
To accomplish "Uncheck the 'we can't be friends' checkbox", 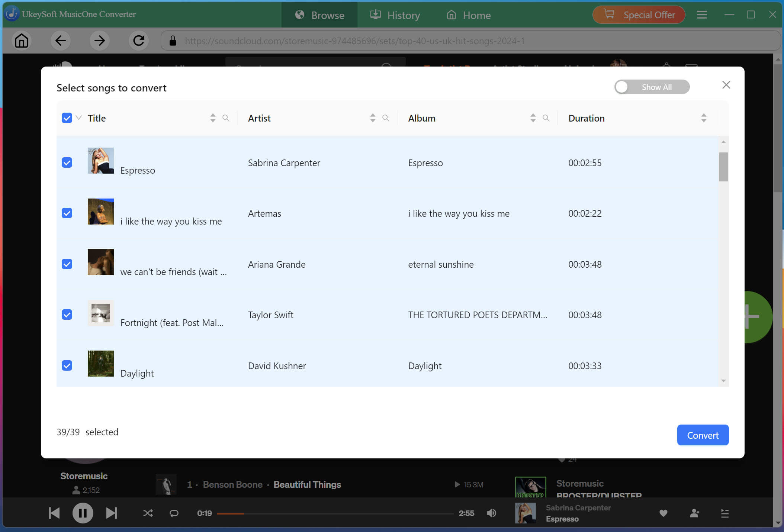I will point(67,264).
